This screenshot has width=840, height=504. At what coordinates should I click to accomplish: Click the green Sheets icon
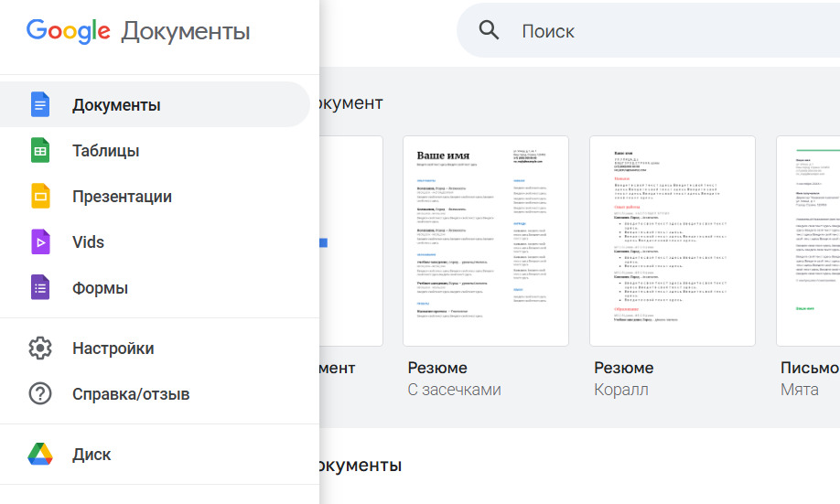[40, 151]
